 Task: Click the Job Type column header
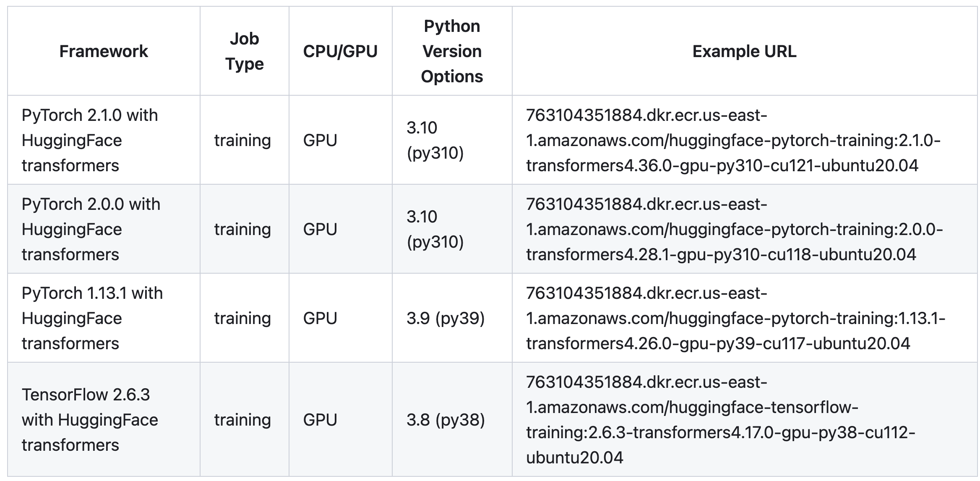tap(244, 52)
